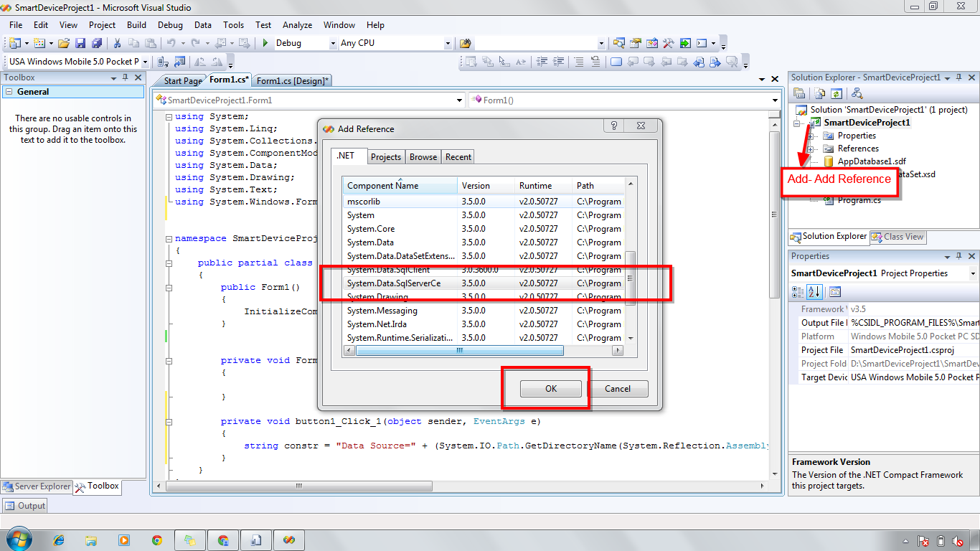Switch to Recent tab in Add Reference
The width and height of the screenshot is (980, 551).
458,157
